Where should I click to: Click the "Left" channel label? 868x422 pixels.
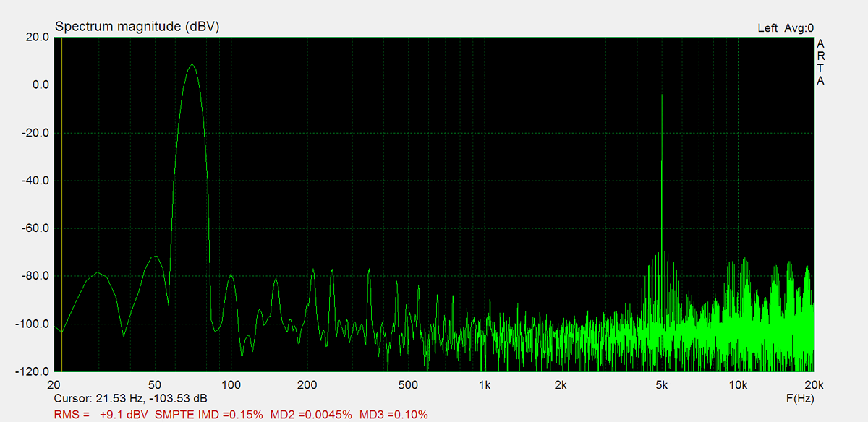coord(767,28)
